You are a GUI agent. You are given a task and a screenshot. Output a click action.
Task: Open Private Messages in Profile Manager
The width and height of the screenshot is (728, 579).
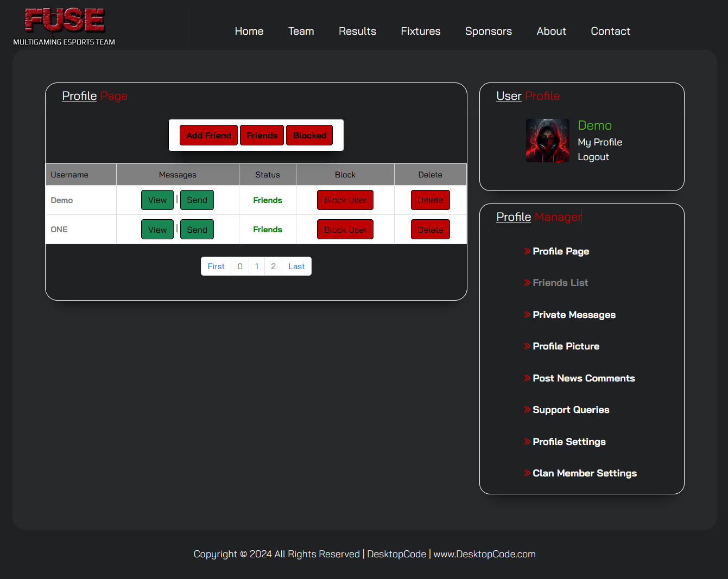[x=574, y=315]
